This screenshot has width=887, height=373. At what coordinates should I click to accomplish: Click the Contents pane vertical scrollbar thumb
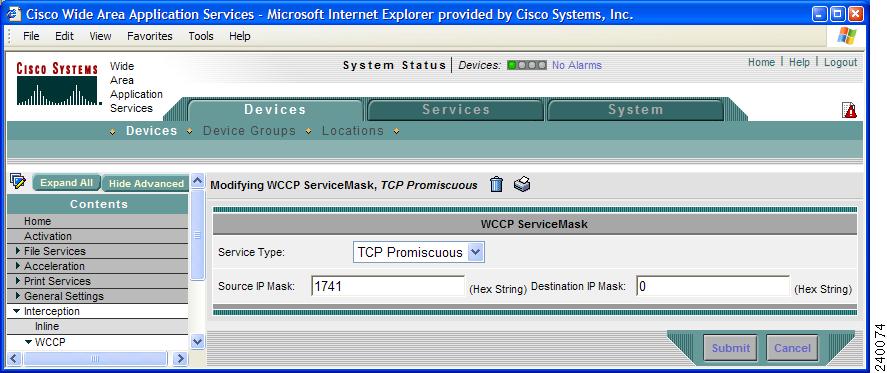[x=197, y=234]
